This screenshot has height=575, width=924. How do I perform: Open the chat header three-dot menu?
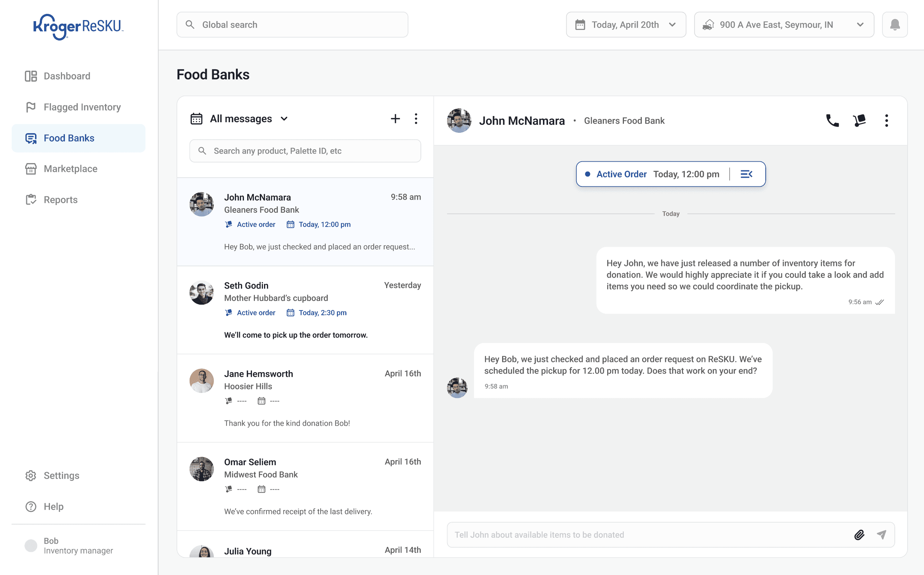(886, 120)
